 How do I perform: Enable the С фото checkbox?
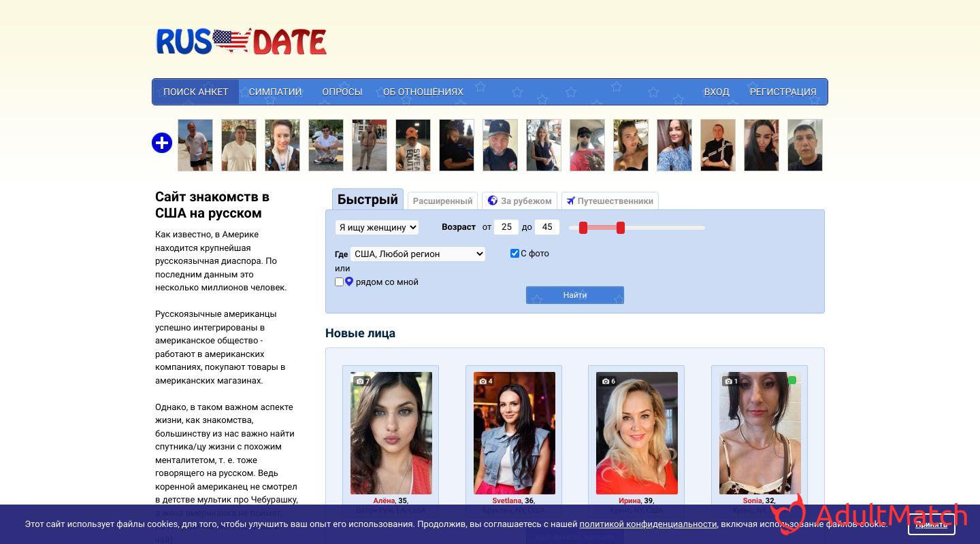pos(514,253)
